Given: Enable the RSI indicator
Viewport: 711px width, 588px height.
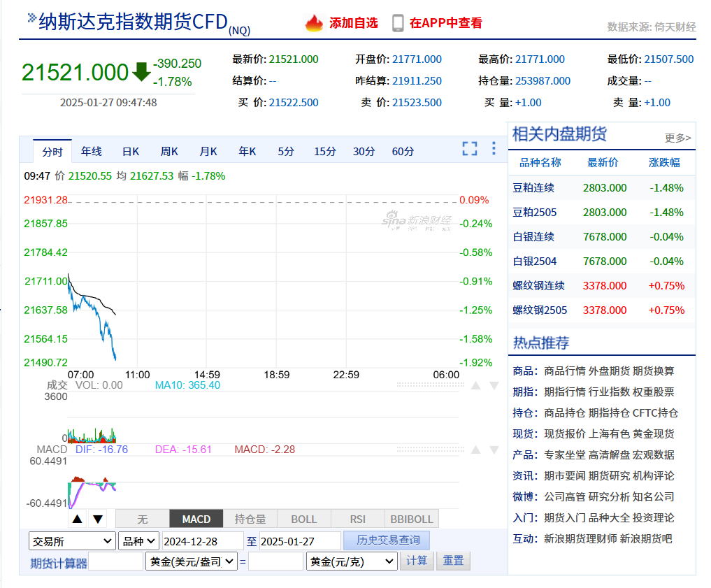Looking at the screenshot, I should pyautogui.click(x=357, y=519).
